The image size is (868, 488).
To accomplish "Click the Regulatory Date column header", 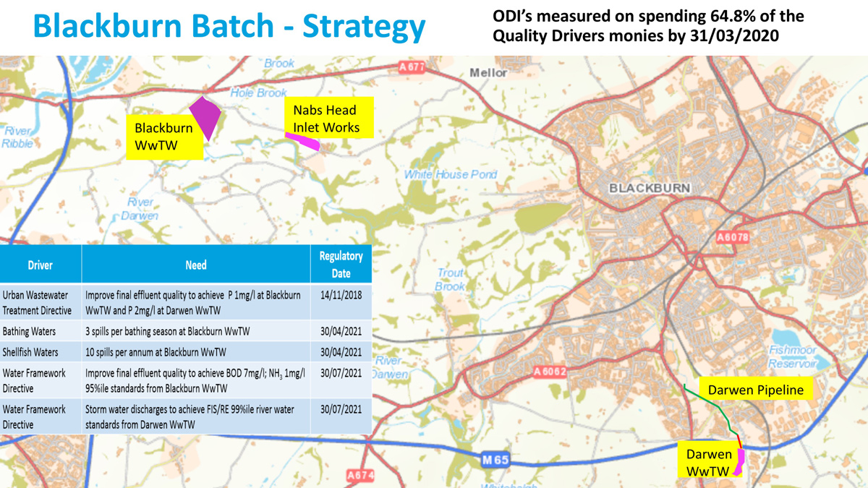I will point(341,265).
